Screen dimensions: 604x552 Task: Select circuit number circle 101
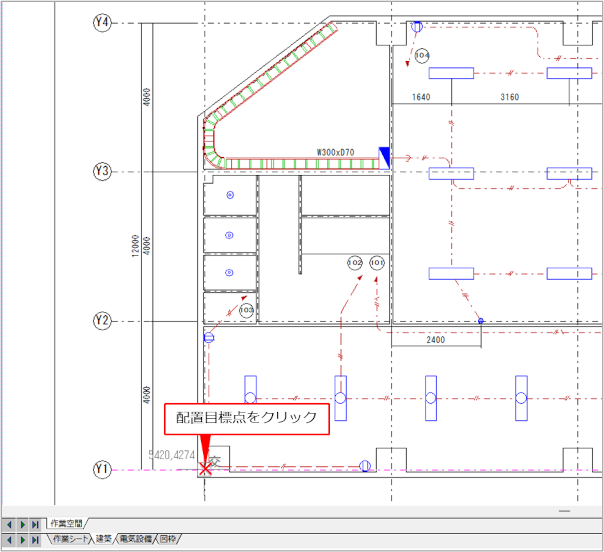click(376, 262)
